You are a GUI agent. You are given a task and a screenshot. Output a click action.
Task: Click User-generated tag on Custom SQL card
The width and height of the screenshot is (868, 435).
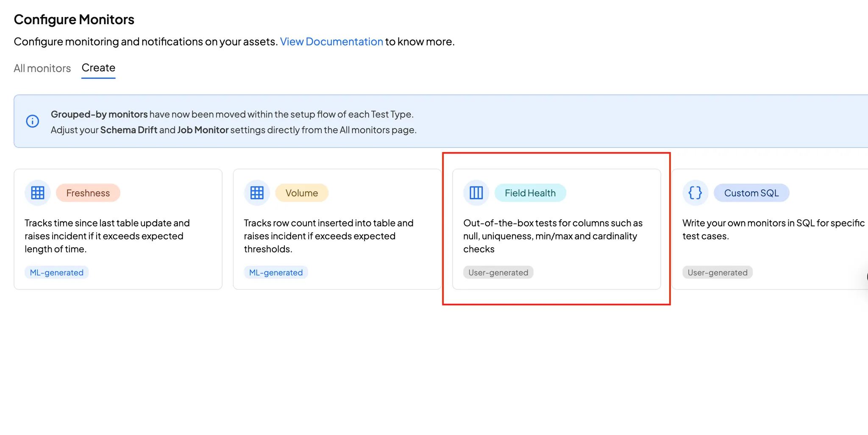coord(717,273)
